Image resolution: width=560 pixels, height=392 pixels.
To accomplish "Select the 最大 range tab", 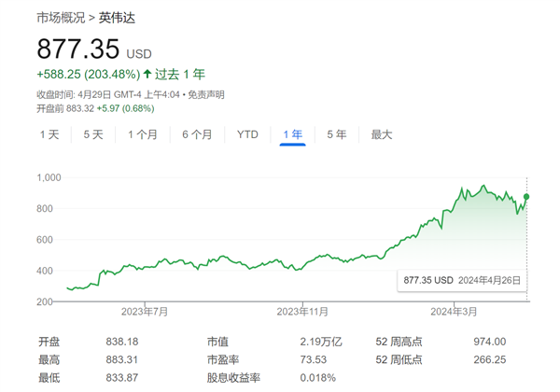I will (x=382, y=134).
